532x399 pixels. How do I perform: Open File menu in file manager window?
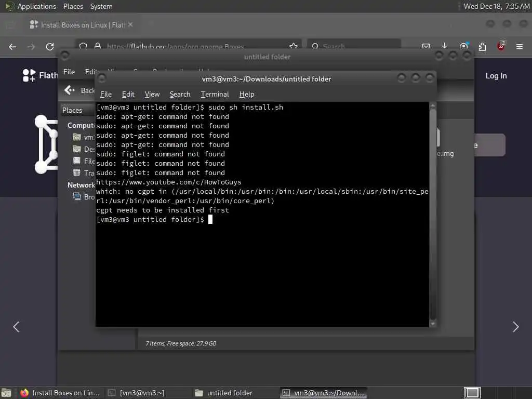pos(69,72)
